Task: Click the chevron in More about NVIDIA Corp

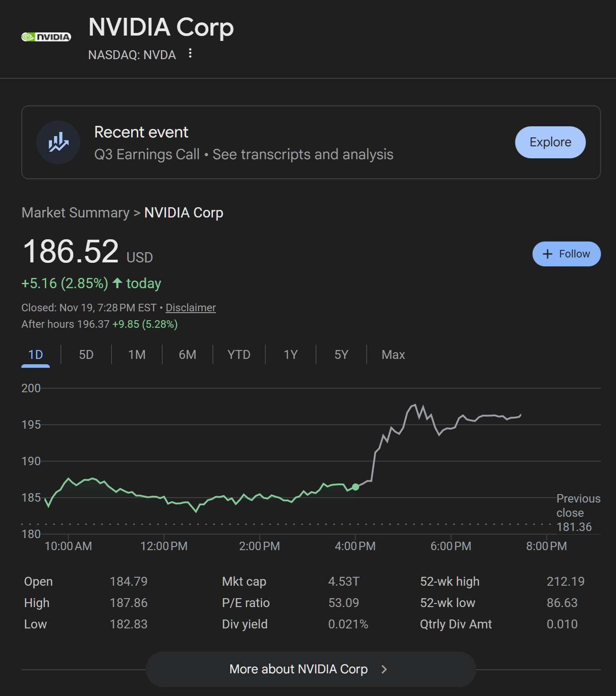Action: (384, 669)
